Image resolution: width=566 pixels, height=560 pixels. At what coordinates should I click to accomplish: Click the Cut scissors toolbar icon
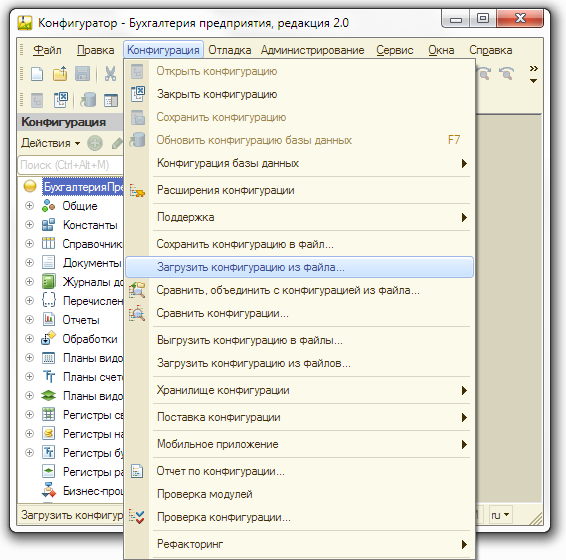110,74
